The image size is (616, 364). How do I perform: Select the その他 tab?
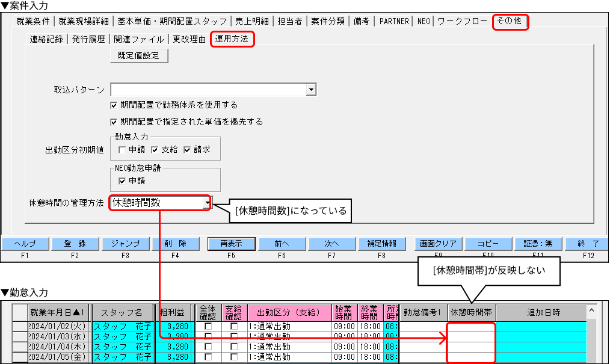[x=510, y=20]
